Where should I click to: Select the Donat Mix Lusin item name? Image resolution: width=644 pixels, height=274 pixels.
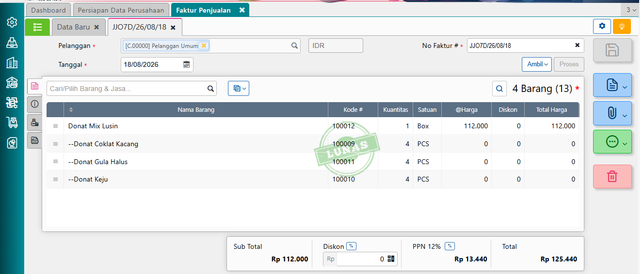pos(93,126)
